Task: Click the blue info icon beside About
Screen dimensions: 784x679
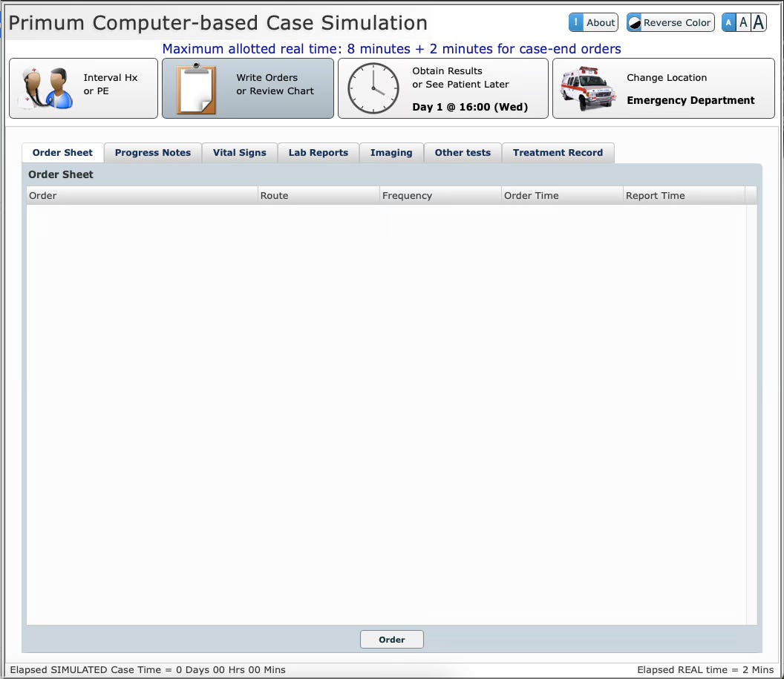Action: point(575,22)
